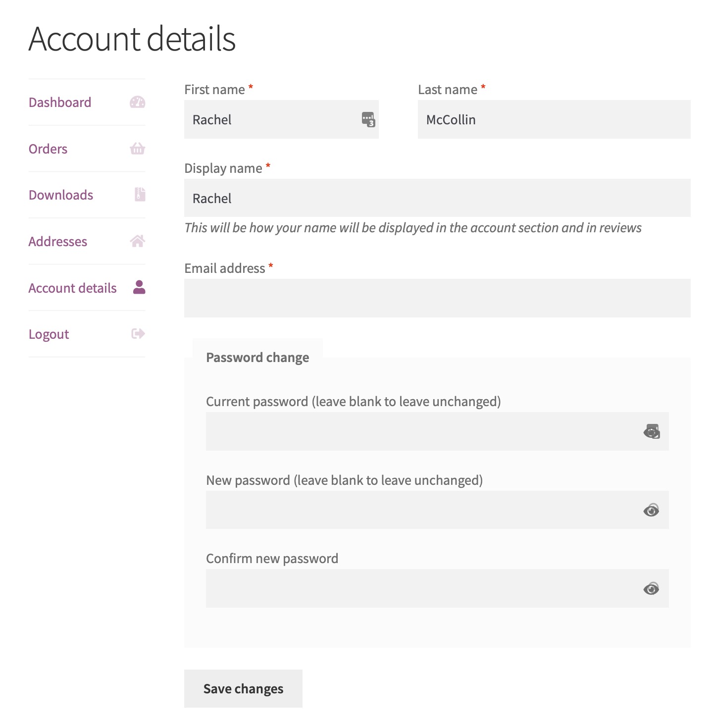Image resolution: width=714 pixels, height=728 pixels.
Task: Select the Account details menu link
Action: pyautogui.click(x=73, y=288)
